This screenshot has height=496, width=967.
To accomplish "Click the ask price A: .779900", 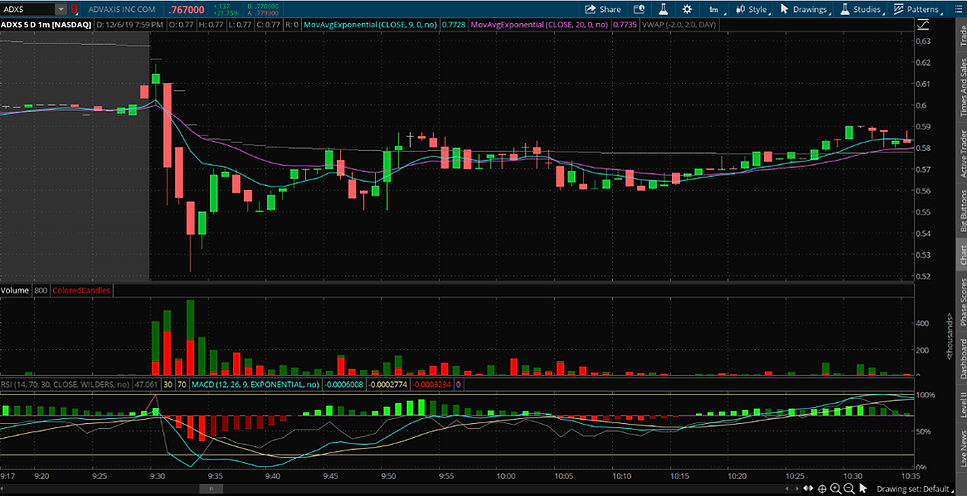I will (263, 12).
